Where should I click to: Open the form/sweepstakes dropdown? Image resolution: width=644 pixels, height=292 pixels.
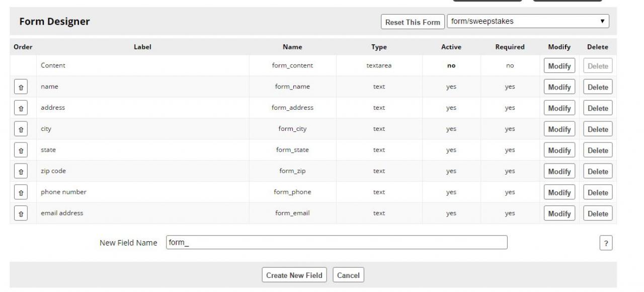coord(528,22)
